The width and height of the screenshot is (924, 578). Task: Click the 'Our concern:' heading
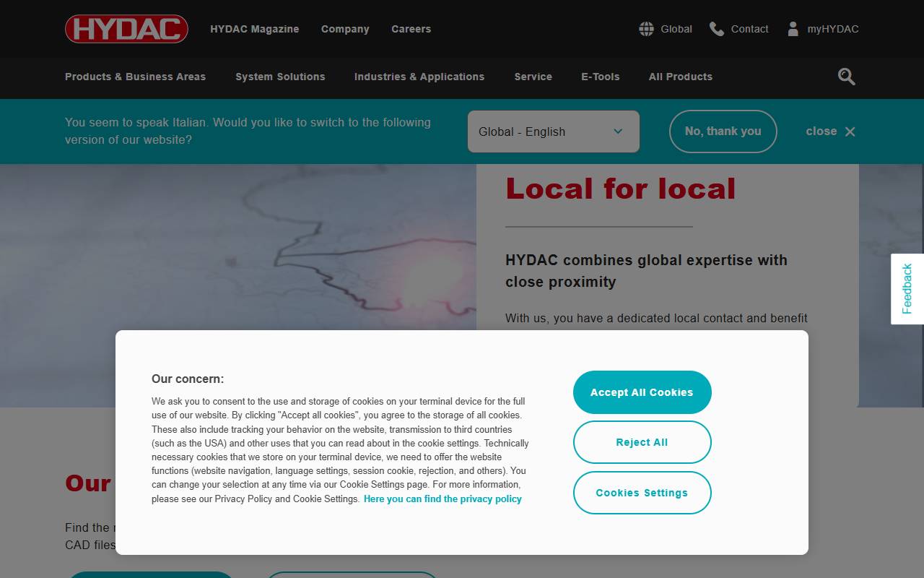click(188, 379)
